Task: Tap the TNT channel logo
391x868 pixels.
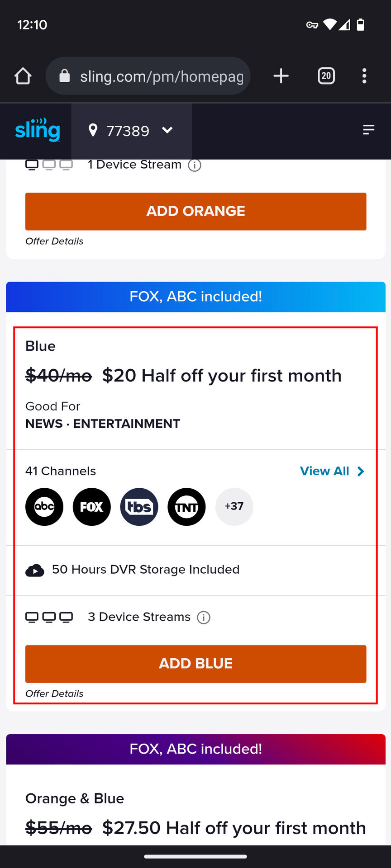Action: (186, 507)
